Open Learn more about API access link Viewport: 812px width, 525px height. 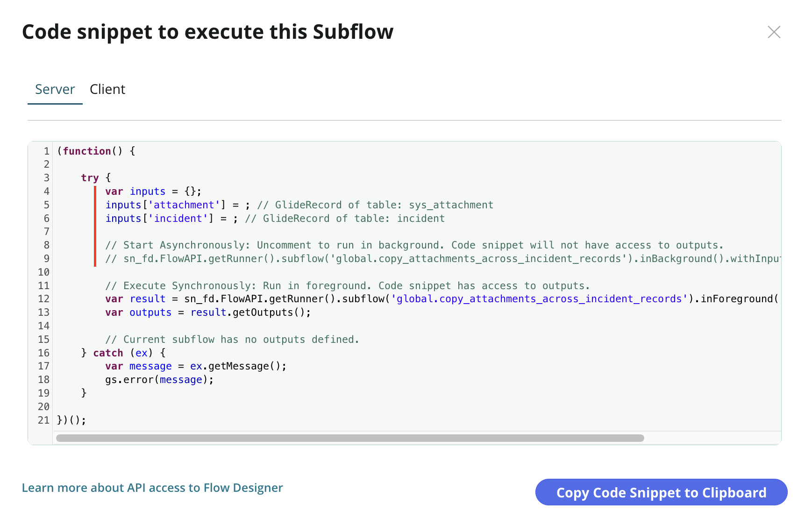pyautogui.click(x=152, y=488)
